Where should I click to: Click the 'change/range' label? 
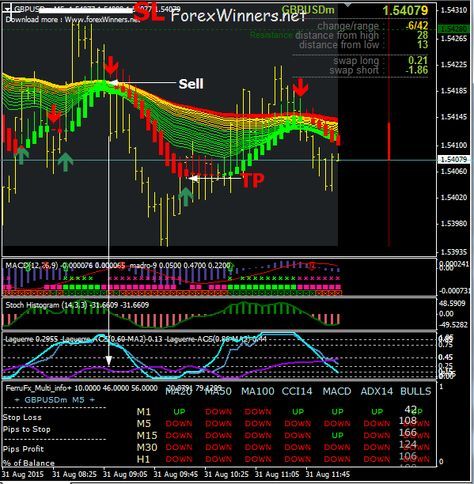click(x=348, y=26)
